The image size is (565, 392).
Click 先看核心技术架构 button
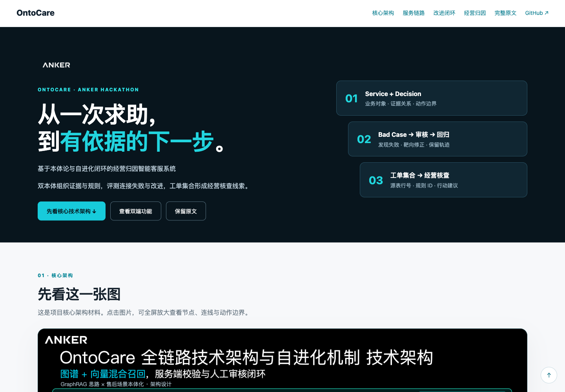coord(71,211)
